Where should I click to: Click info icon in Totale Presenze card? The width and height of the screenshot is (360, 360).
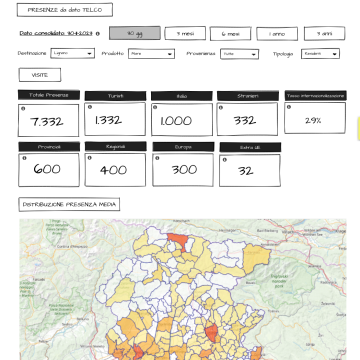pyautogui.click(x=23, y=109)
